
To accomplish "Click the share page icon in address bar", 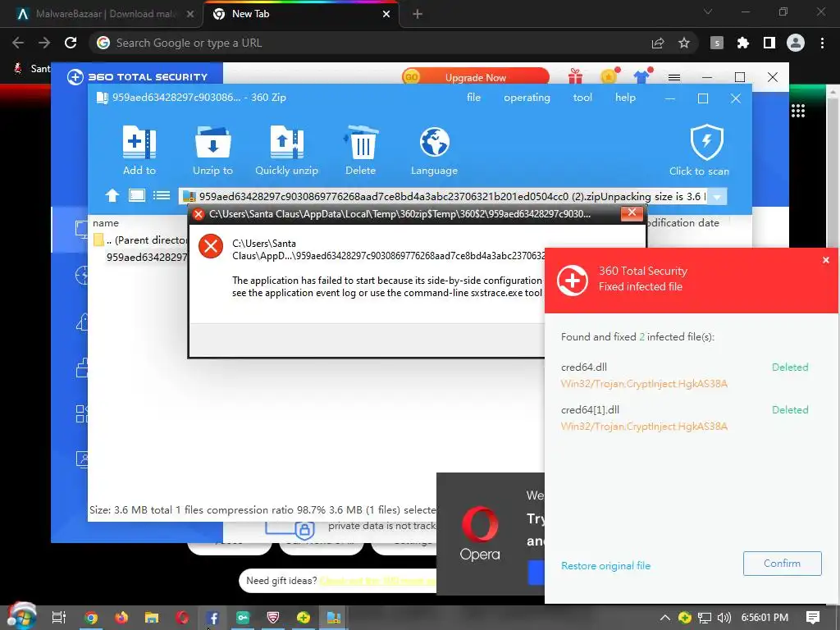I will click(658, 43).
